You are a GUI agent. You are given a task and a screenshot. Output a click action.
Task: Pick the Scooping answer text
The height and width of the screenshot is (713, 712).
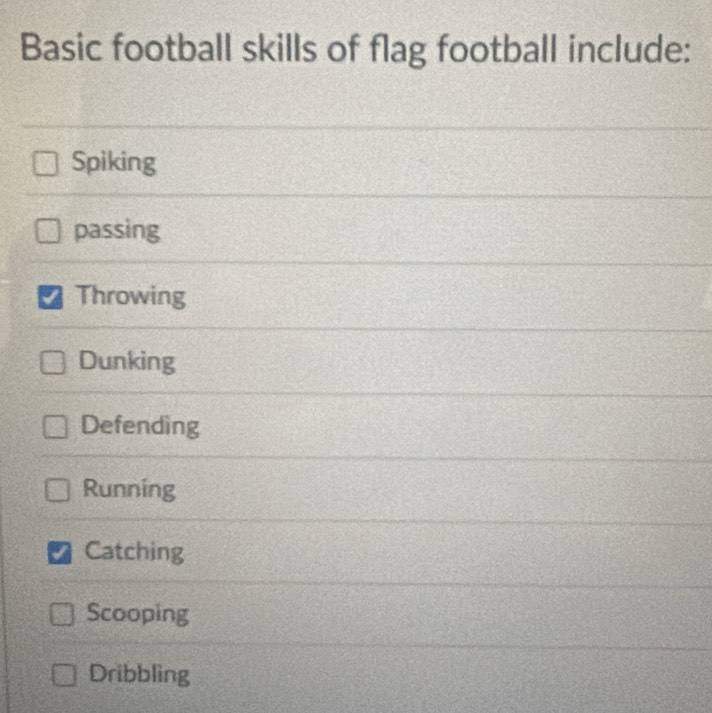(138, 614)
